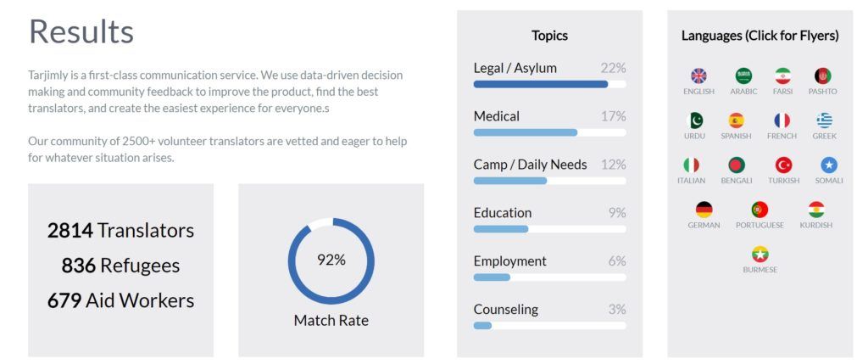Select the Arabic flag icon
The width and height of the screenshot is (868, 364).
pyautogui.click(x=743, y=76)
